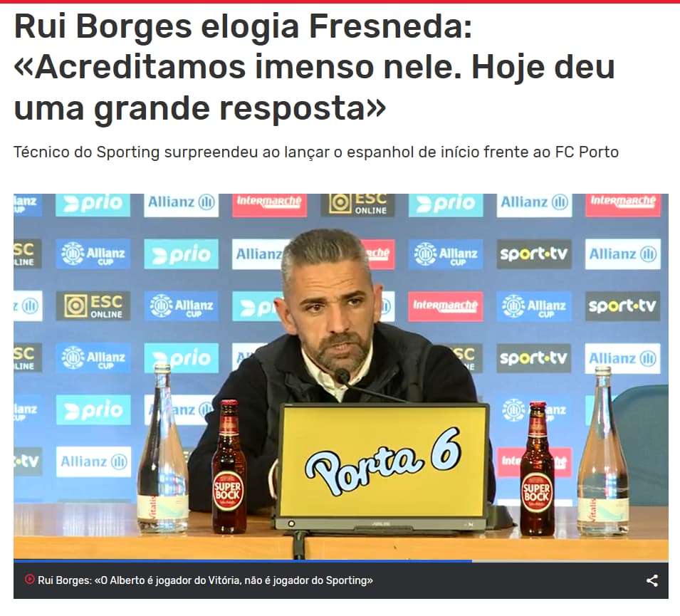This screenshot has width=680, height=616.
Task: Click the ESC Online logo at top center
Action: click(357, 204)
